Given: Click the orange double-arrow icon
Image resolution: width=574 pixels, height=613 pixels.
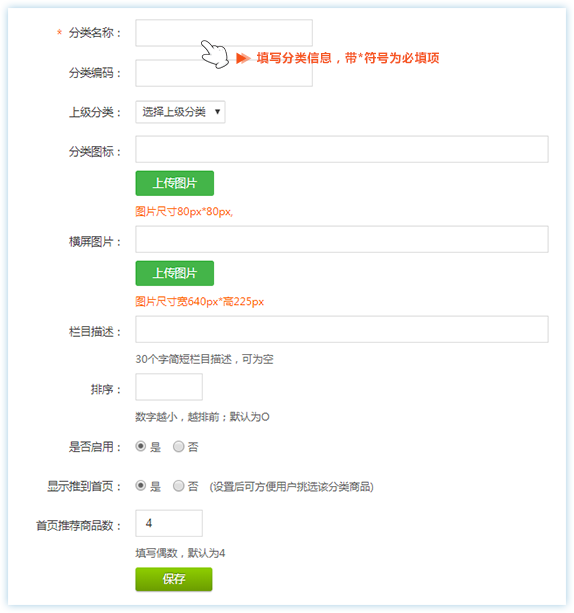Looking at the screenshot, I should (x=243, y=58).
